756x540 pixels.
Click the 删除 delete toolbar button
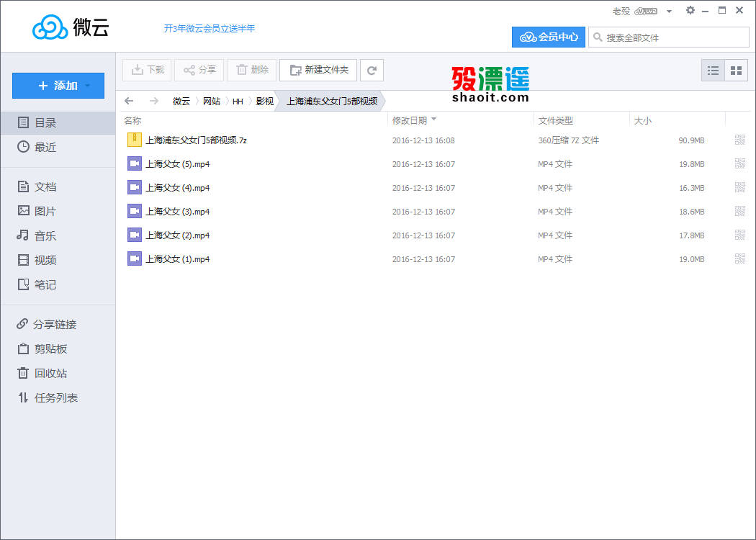click(252, 70)
